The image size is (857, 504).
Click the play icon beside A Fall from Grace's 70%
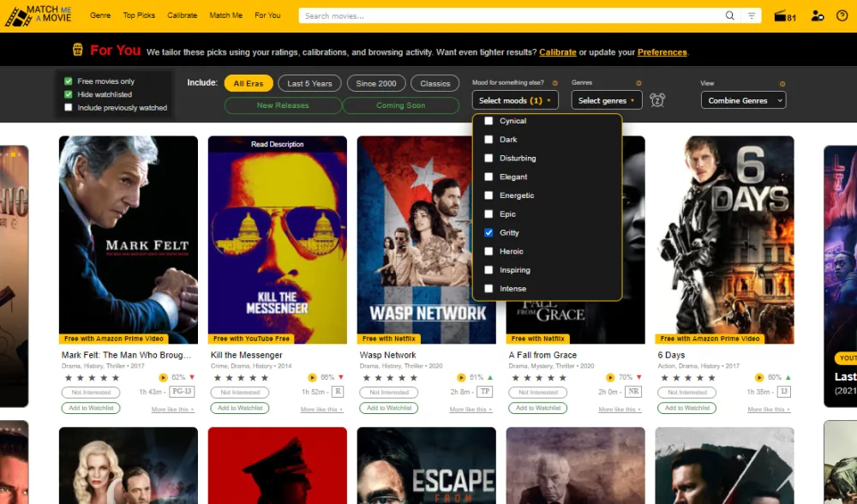point(610,378)
